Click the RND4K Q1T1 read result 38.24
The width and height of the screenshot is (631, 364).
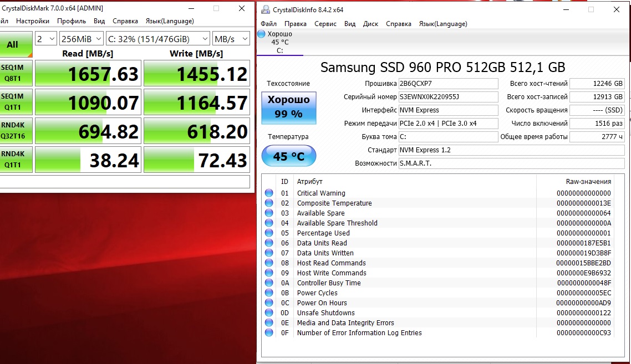(88, 160)
